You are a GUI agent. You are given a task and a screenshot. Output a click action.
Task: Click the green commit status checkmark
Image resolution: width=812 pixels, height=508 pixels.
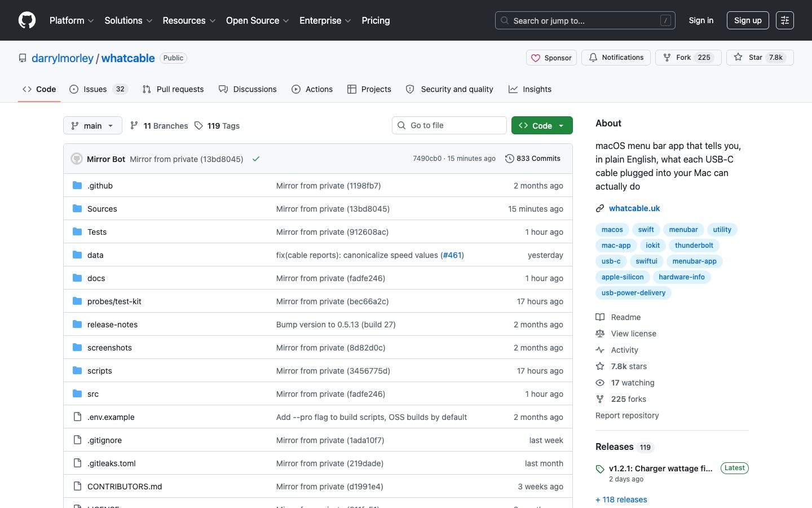(x=256, y=159)
